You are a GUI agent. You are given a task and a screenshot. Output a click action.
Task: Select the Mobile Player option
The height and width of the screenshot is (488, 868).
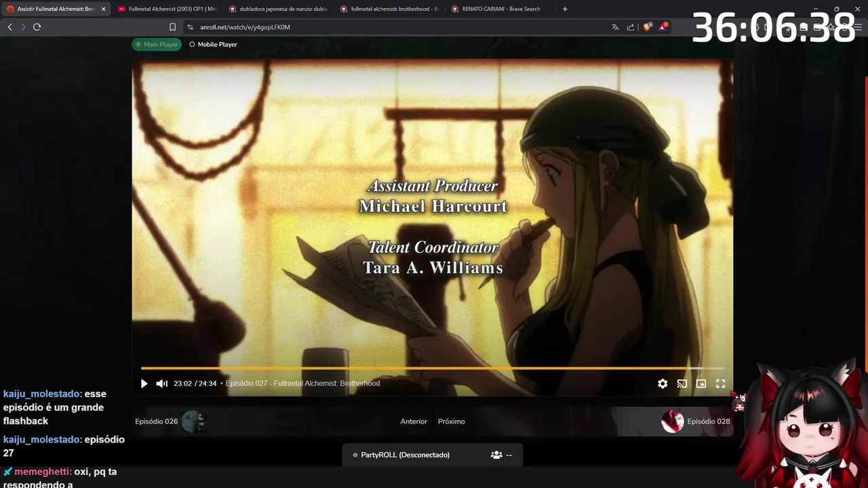point(213,44)
